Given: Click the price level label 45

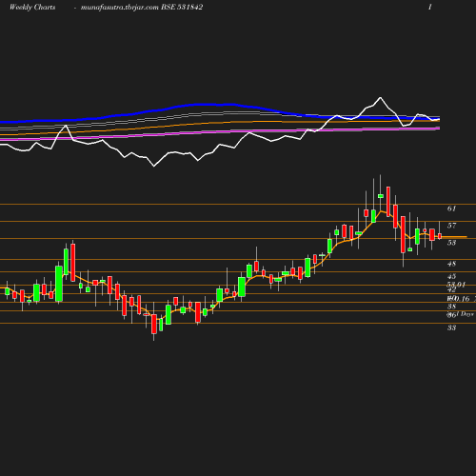Looking at the screenshot, I should tap(451, 276).
